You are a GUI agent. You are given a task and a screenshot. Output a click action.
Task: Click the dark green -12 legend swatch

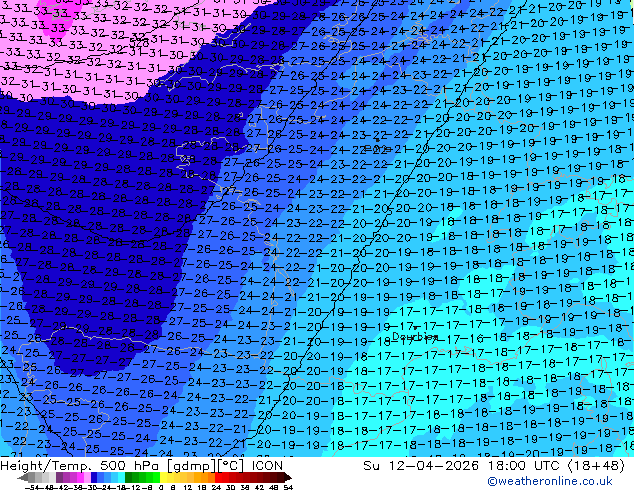point(128,477)
